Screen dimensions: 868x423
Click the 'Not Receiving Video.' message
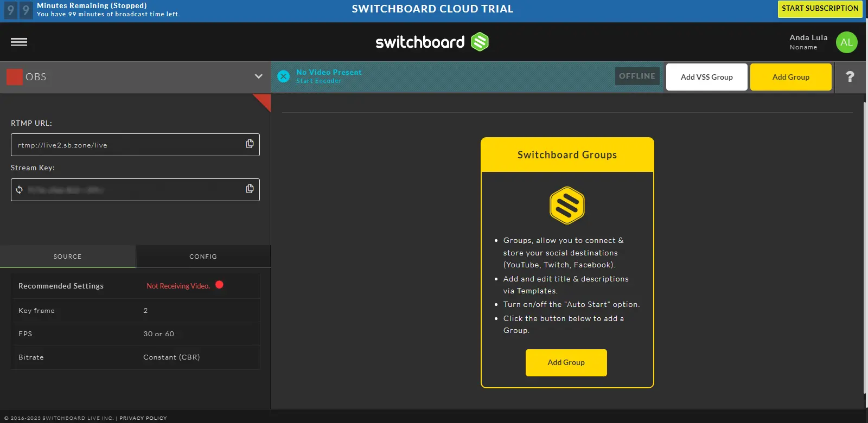[178, 286]
